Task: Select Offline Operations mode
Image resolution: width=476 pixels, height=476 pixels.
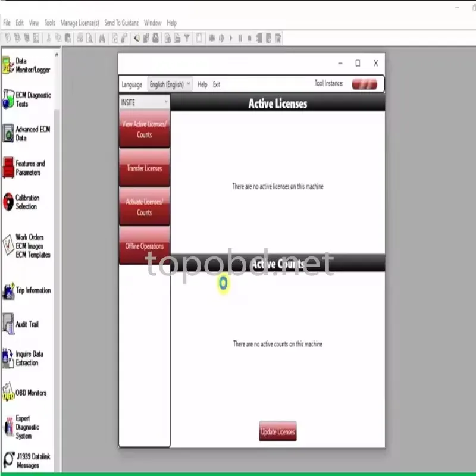Action: 144,246
